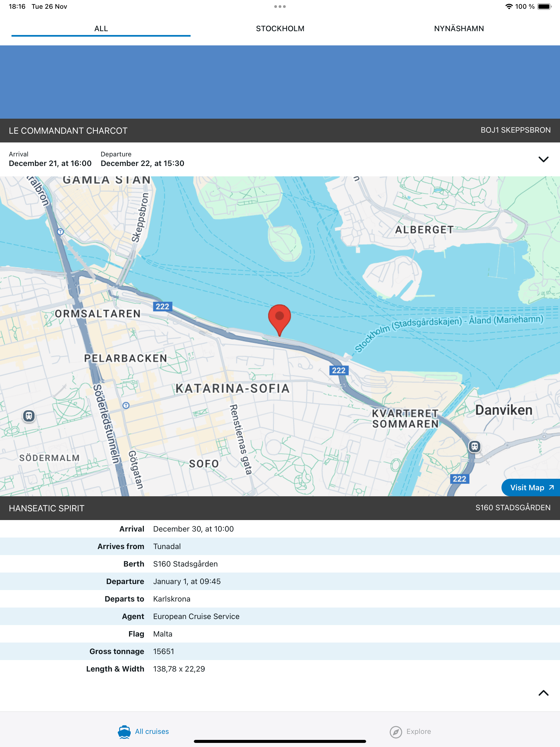Tap the metro T icon near Götgatan

click(x=126, y=405)
